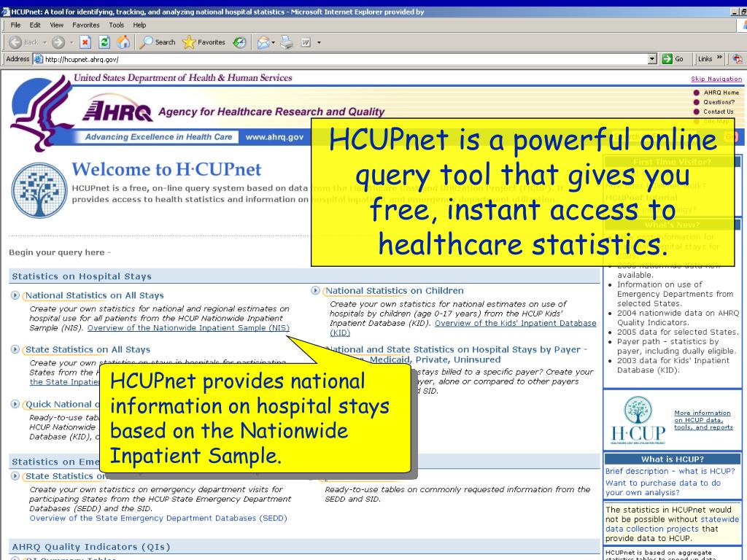The image size is (747, 560).
Task: Open the dropdown arrow beside the Forward button
Action: tap(71, 42)
